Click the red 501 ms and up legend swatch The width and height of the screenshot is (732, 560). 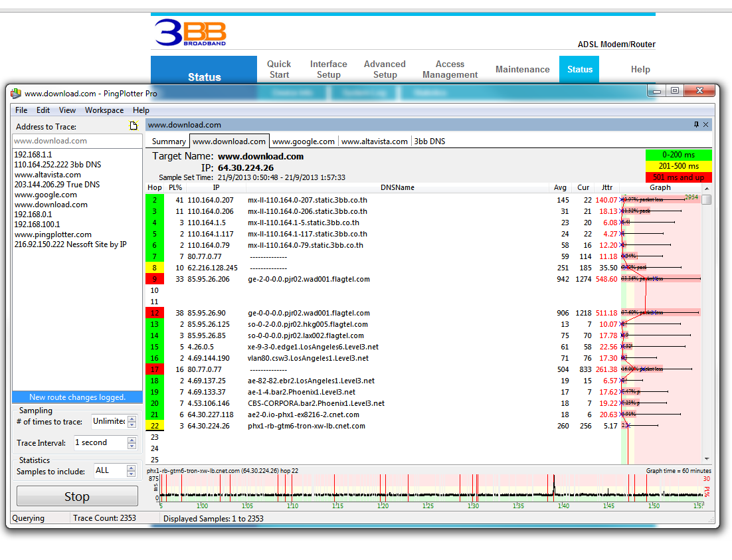click(x=678, y=177)
